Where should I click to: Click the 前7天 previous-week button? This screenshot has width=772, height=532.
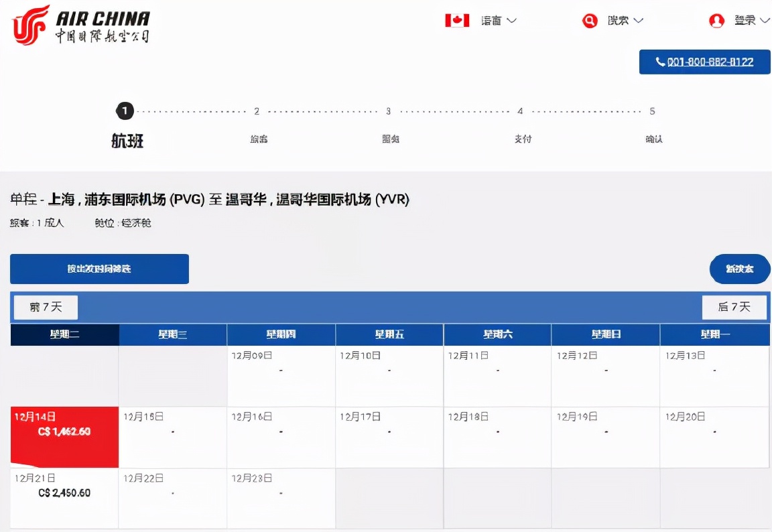click(44, 307)
